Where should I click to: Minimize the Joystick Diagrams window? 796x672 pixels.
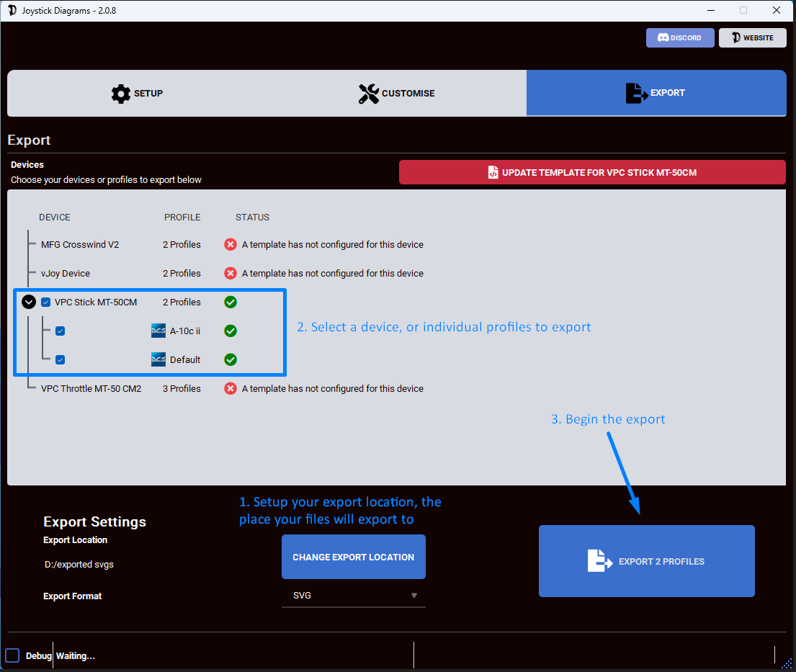tap(711, 10)
